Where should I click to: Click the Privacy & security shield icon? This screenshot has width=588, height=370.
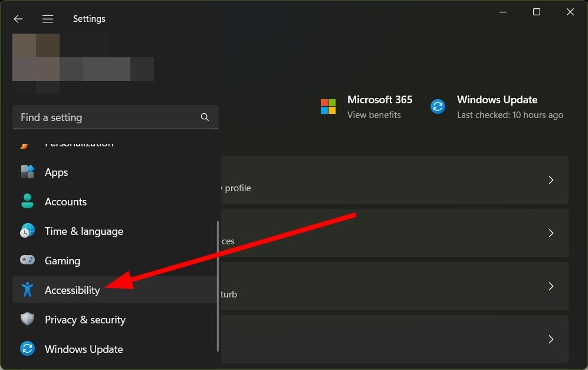27,320
